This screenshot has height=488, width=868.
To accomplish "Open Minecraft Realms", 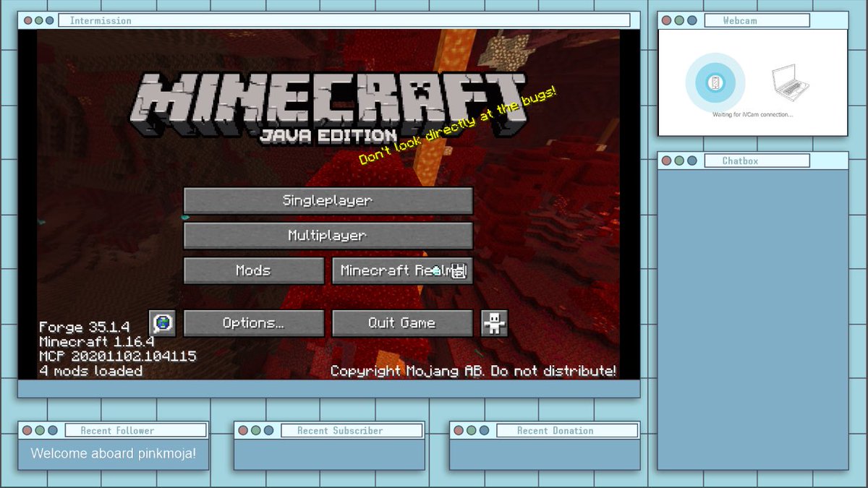I will click(402, 270).
